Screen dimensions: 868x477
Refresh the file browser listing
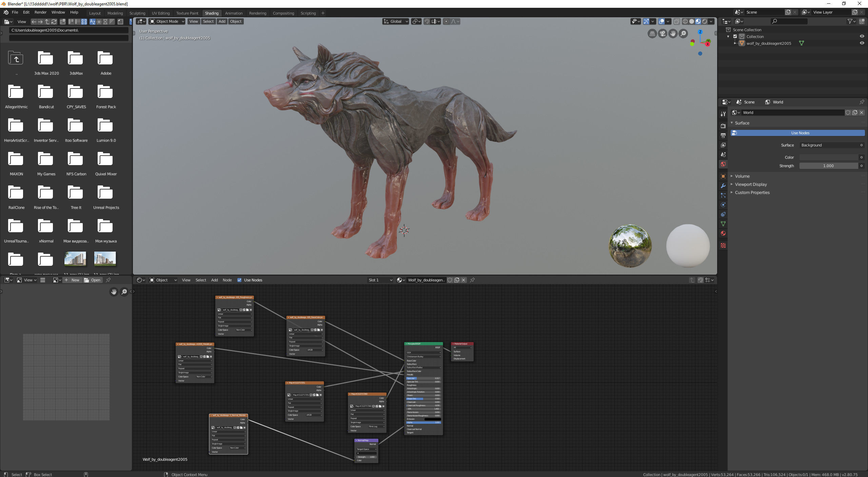(x=54, y=22)
